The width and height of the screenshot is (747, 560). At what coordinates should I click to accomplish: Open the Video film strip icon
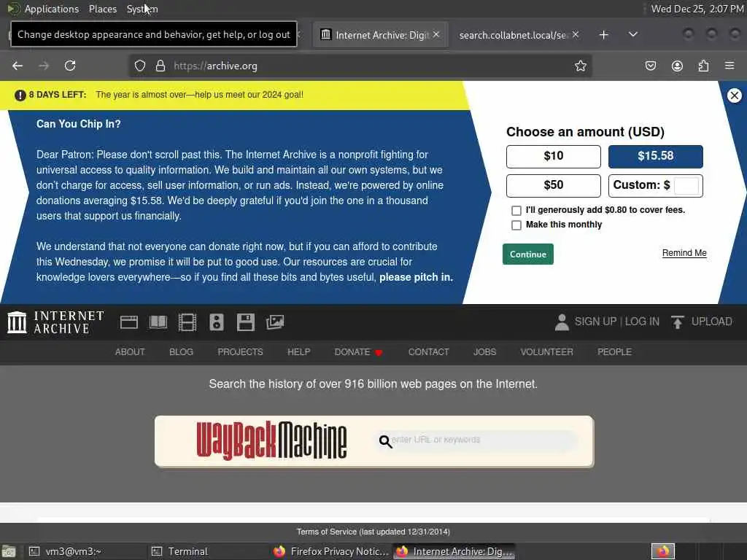(187, 322)
